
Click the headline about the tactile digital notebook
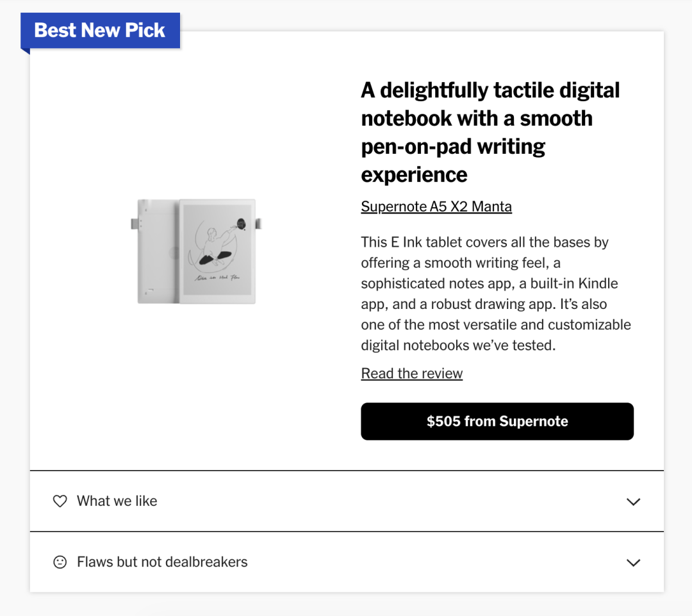[490, 131]
